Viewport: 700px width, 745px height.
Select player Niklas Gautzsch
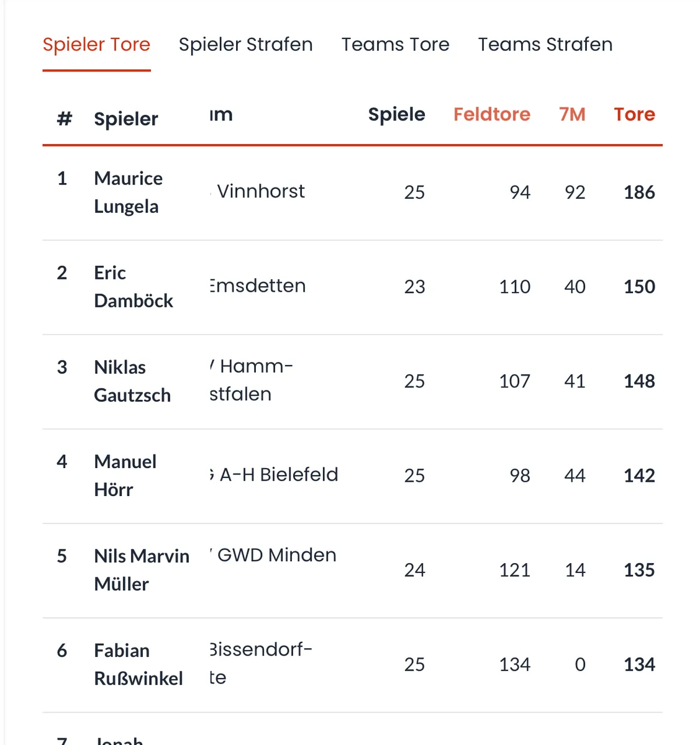coord(132,381)
